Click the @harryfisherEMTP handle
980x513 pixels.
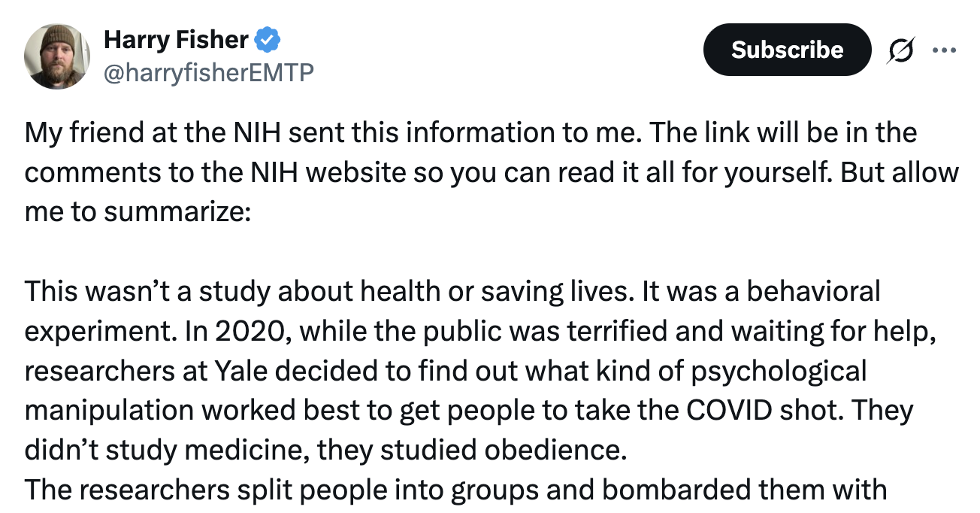pyautogui.click(x=208, y=72)
